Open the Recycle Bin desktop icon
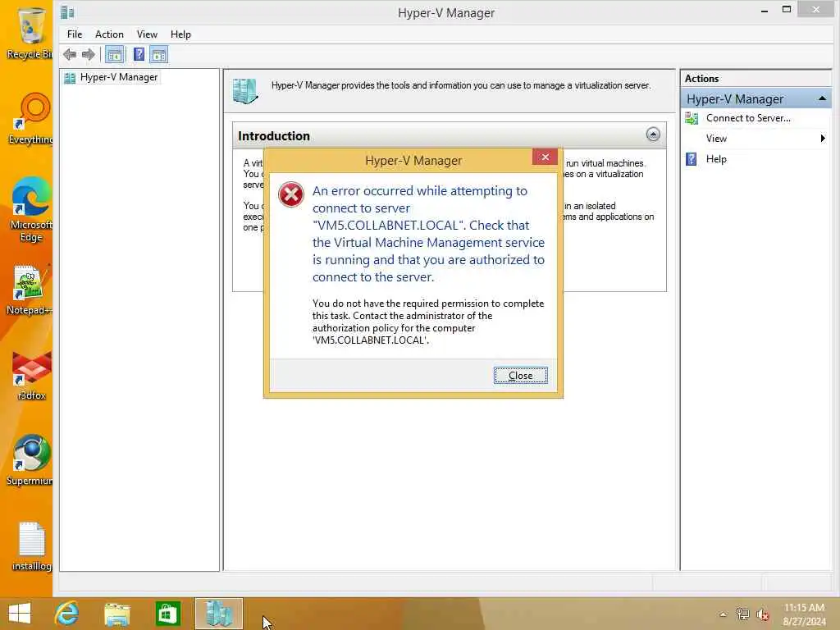840x630 pixels. pos(30,33)
